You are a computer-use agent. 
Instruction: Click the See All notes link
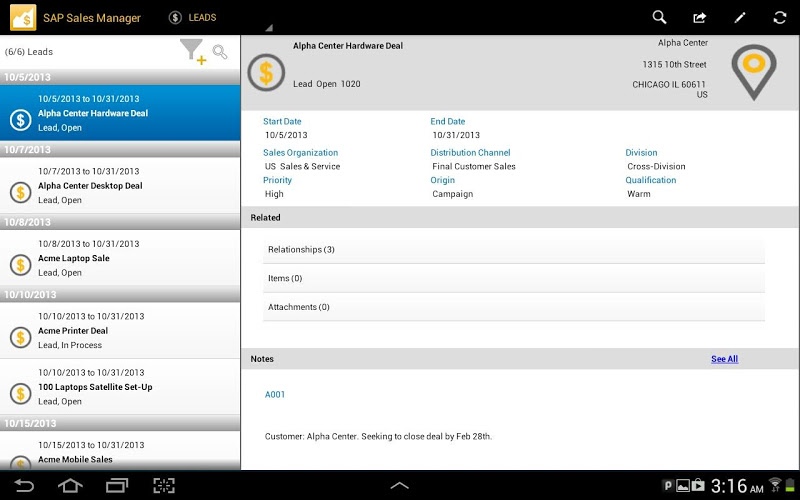coord(724,359)
